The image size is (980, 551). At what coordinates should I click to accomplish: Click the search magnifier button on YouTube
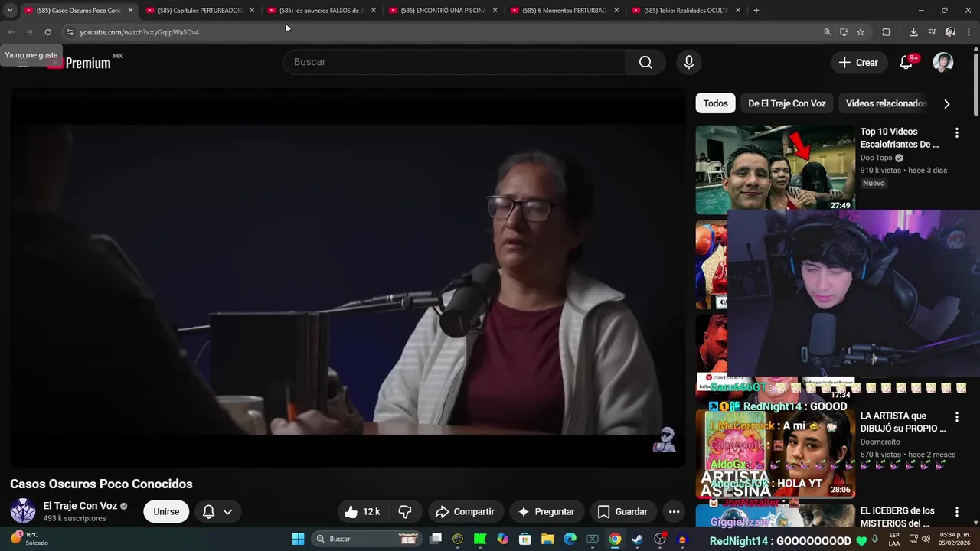click(645, 62)
